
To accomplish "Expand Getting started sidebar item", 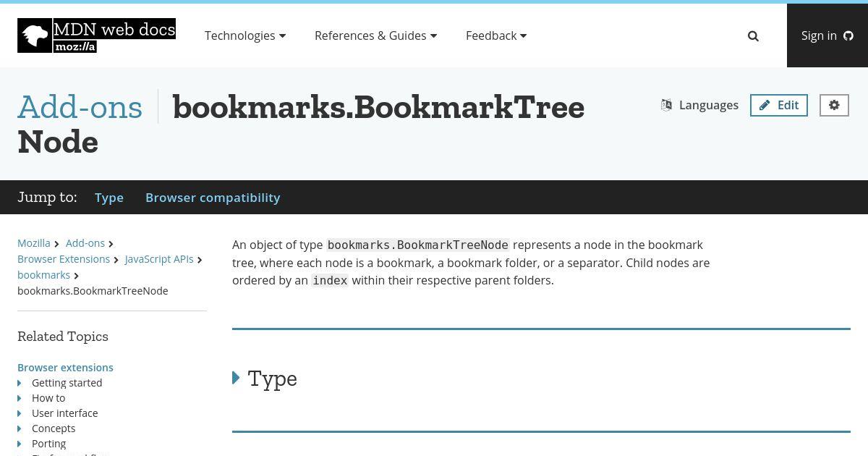I will (20, 383).
